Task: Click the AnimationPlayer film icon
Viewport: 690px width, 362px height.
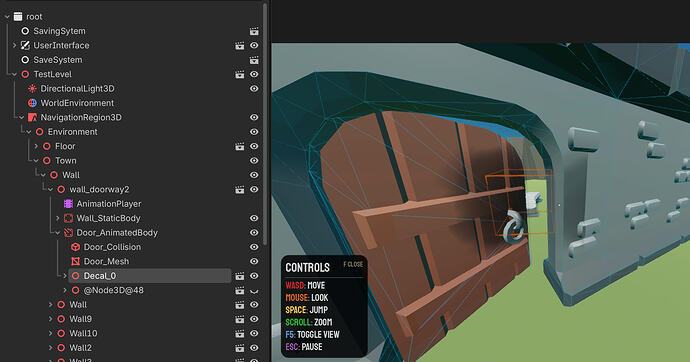Action: click(x=68, y=204)
